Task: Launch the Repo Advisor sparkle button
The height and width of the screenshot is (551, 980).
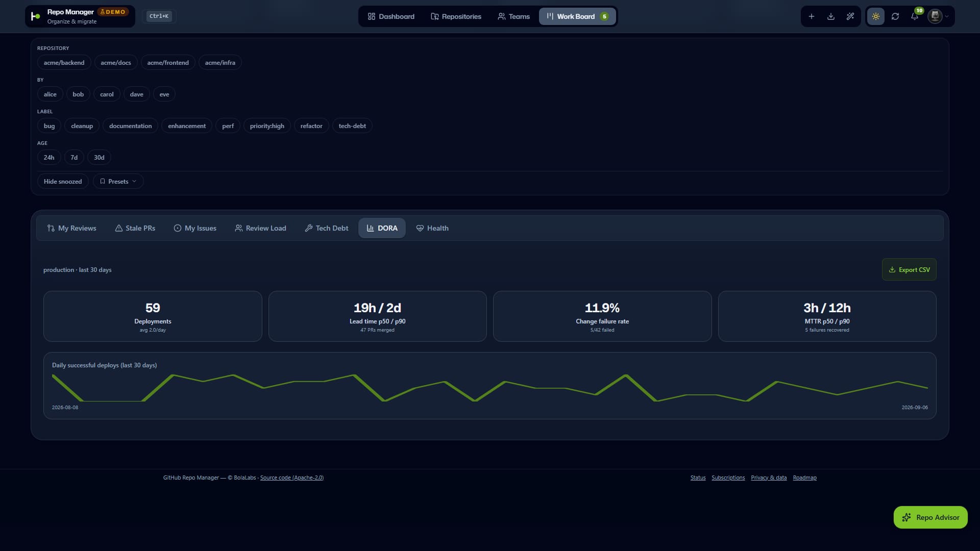Action: point(930,517)
